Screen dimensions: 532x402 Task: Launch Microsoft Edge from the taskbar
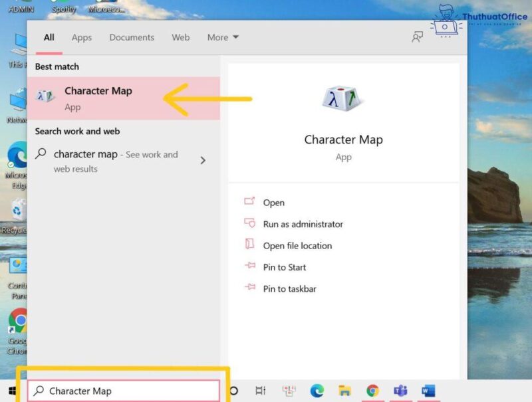pyautogui.click(x=316, y=391)
